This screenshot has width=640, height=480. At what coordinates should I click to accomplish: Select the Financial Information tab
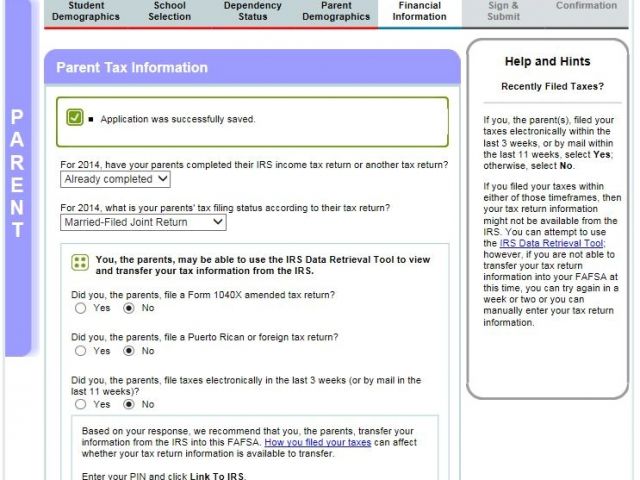pyautogui.click(x=419, y=11)
